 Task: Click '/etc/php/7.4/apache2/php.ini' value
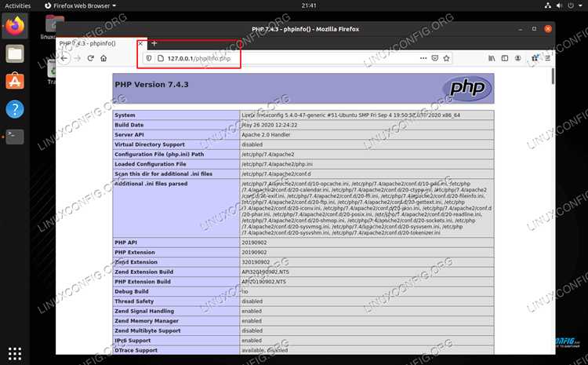click(x=277, y=164)
